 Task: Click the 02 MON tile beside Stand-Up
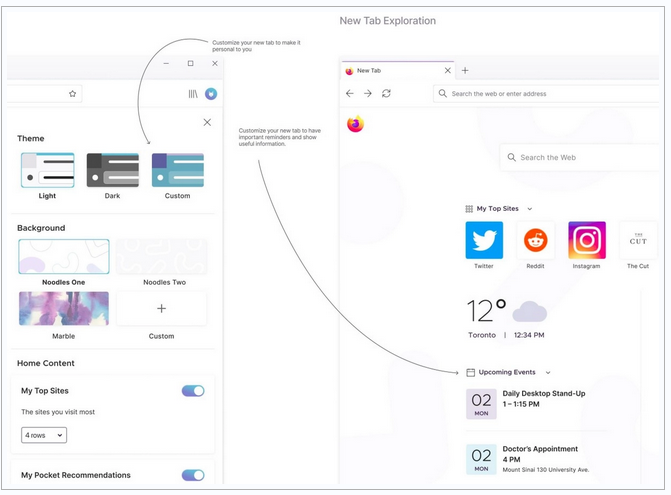(481, 404)
